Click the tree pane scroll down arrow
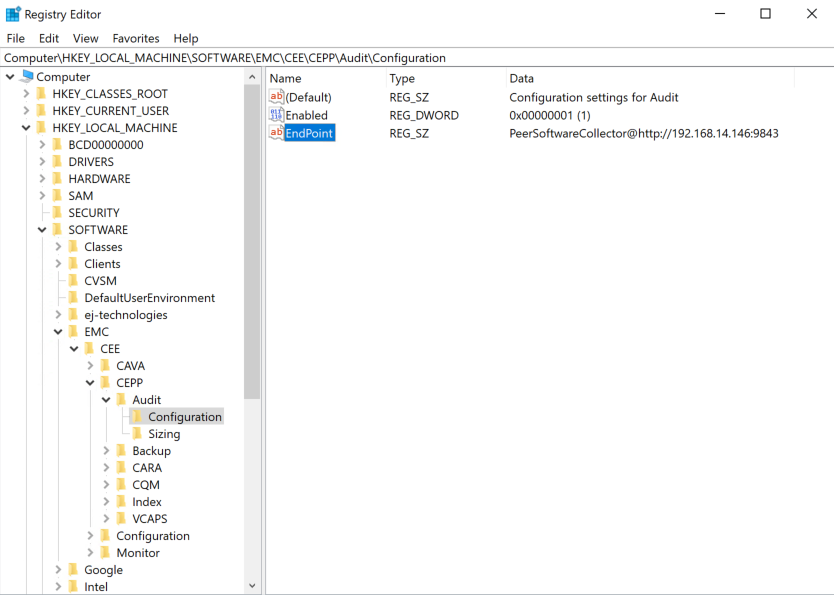 pos(252,586)
